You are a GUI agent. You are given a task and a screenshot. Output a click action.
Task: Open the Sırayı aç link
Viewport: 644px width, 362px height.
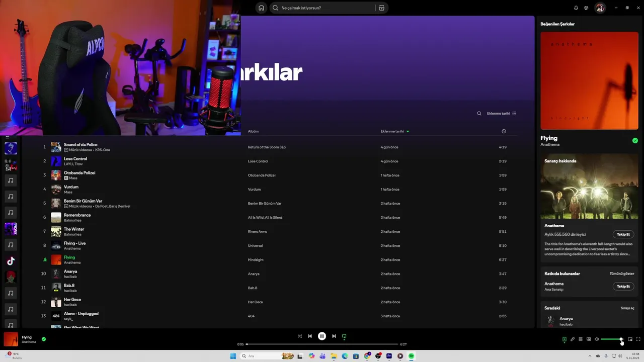click(627, 308)
